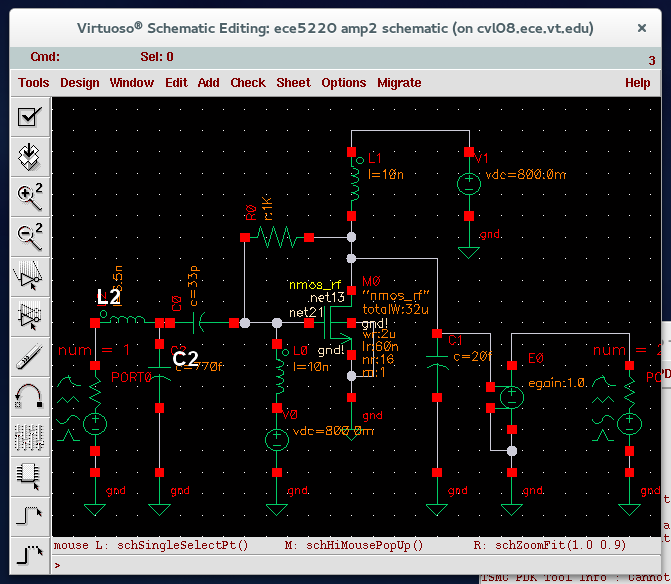Click "M: schHiMousePopUp()" status text
Image resolution: width=671 pixels, height=584 pixels.
353,545
